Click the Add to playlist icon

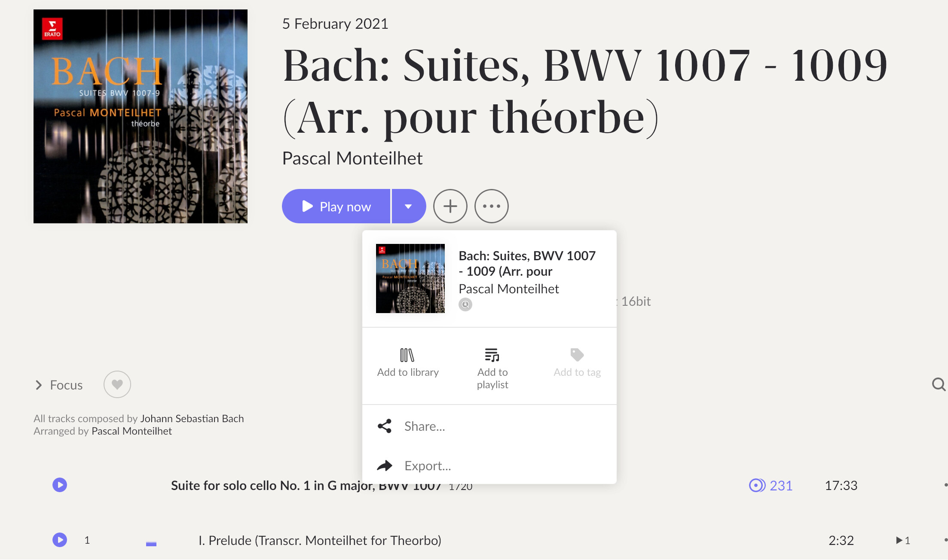[492, 355]
